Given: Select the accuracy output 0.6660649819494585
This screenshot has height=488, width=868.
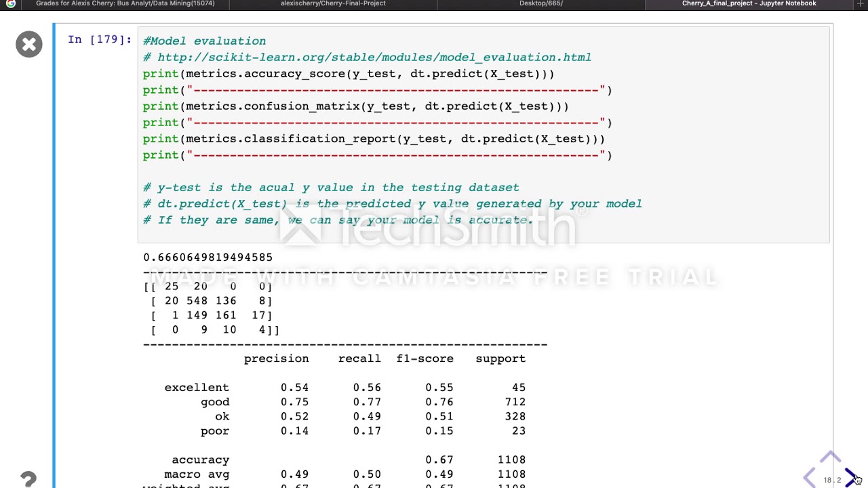Looking at the screenshot, I should click(208, 258).
